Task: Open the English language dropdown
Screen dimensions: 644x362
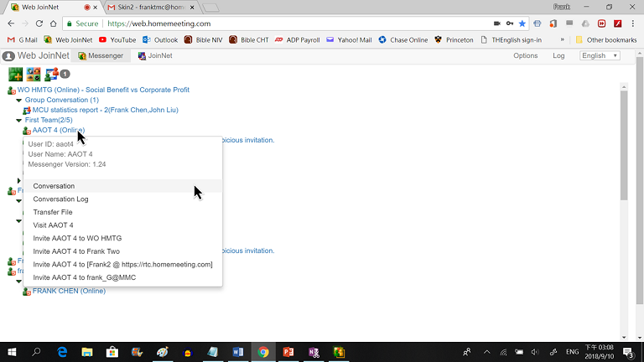Action: click(600, 56)
